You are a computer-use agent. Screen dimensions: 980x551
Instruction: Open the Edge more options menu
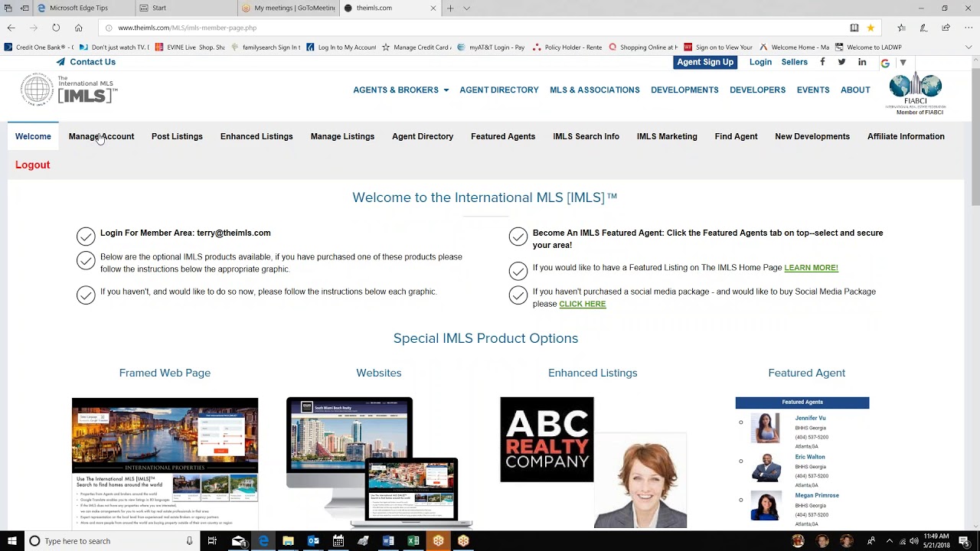pyautogui.click(x=968, y=28)
